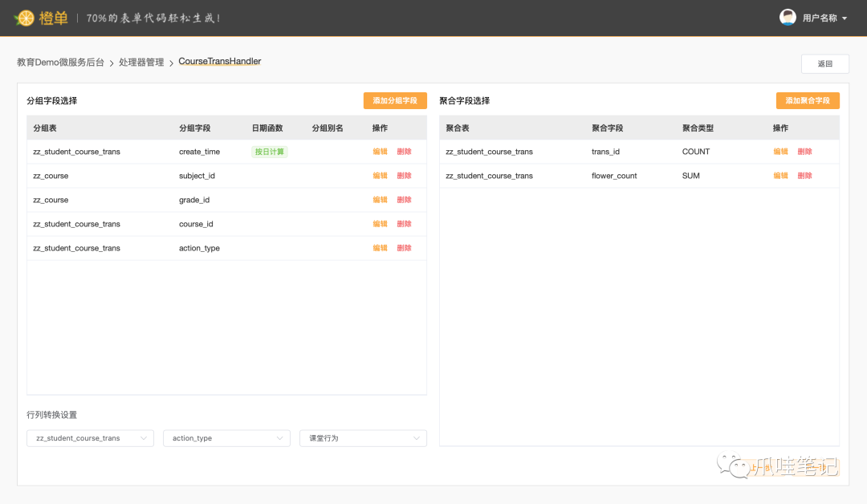Click the 聚合字段选择 section title
Image resolution: width=867 pixels, height=504 pixels.
tap(465, 100)
